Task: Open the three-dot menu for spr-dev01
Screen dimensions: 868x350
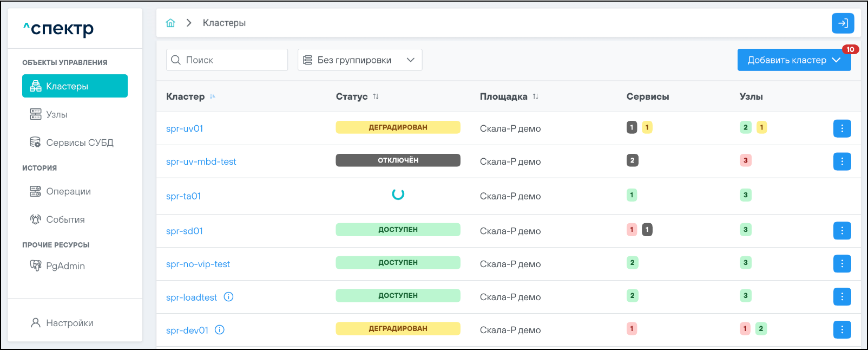Action: coord(841,329)
